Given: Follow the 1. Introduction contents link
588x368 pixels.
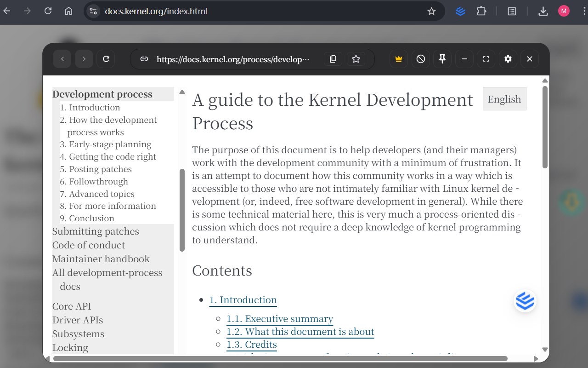Looking at the screenshot, I should pos(243,300).
